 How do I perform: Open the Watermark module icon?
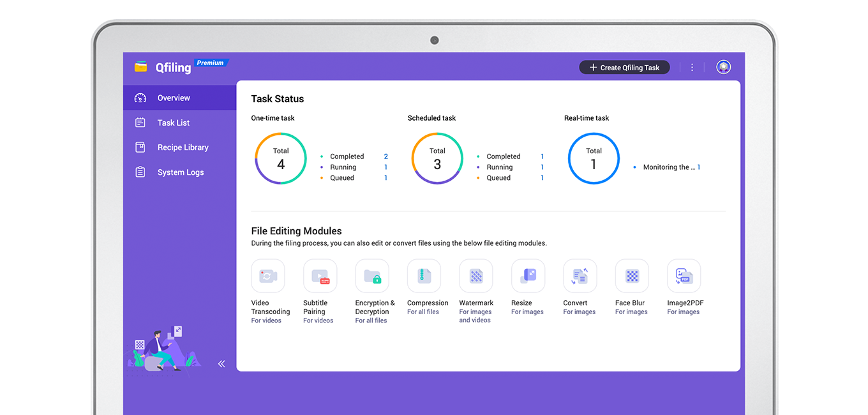476,276
